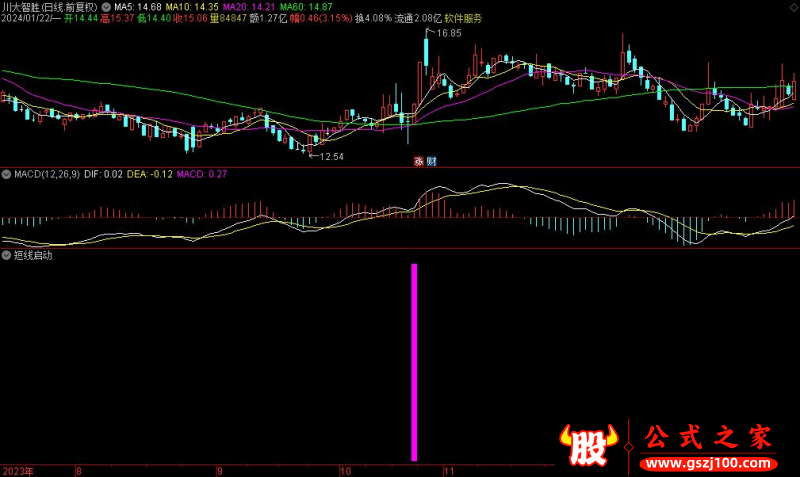
Task: Click the 开14.44 open price text
Action: pos(81,18)
